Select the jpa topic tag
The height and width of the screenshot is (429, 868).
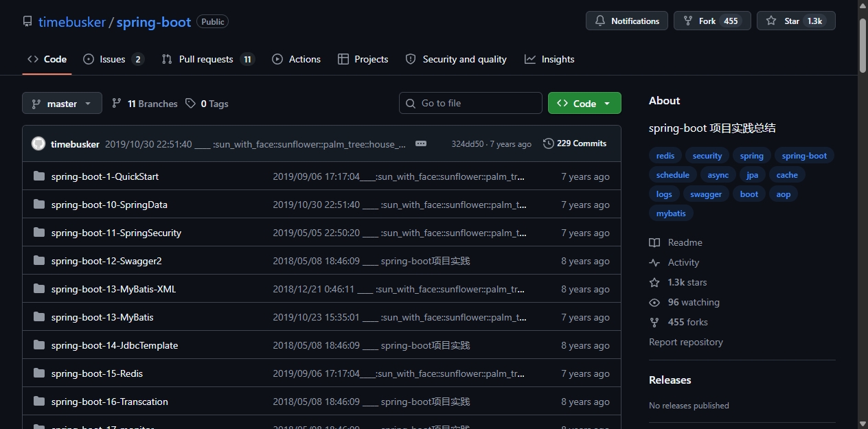click(752, 175)
